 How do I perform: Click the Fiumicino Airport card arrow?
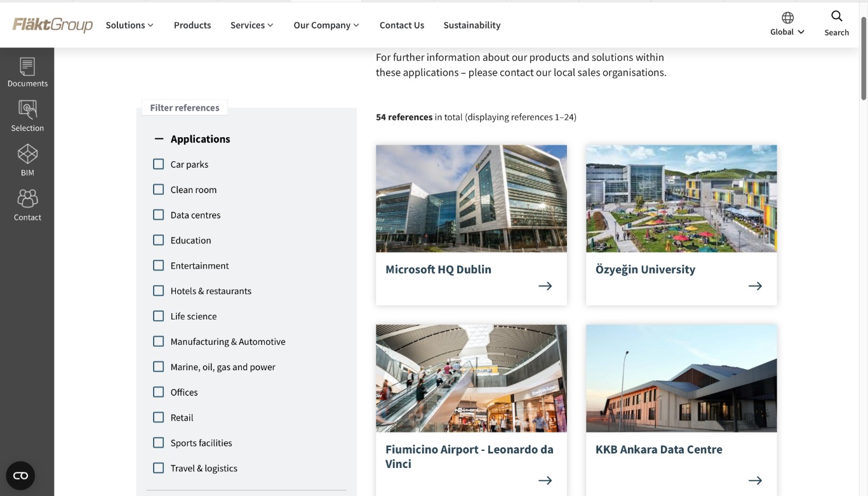(545, 480)
